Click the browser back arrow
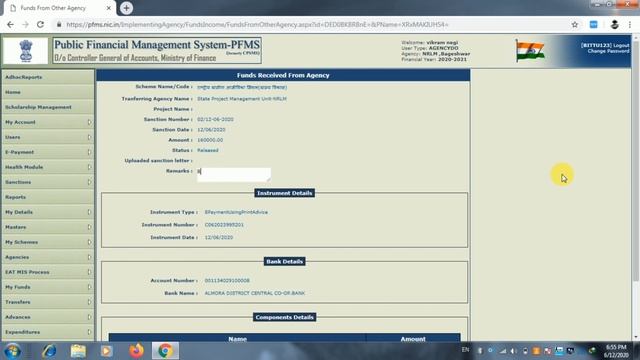The height and width of the screenshot is (360, 640). pos(10,24)
